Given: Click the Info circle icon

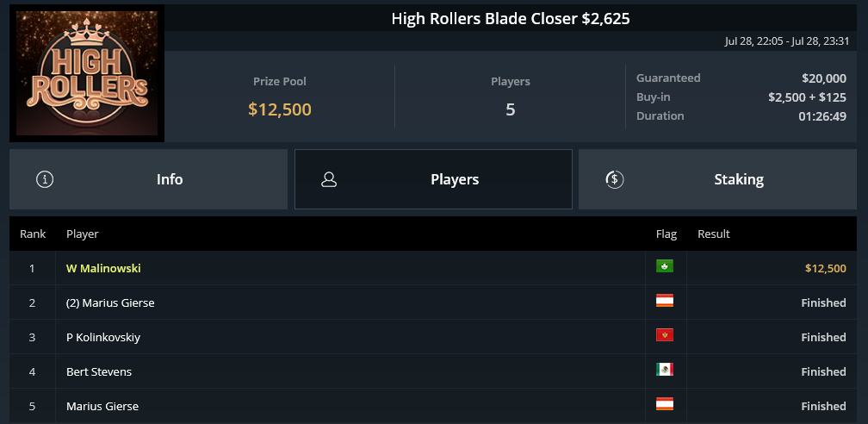Looking at the screenshot, I should (x=45, y=179).
